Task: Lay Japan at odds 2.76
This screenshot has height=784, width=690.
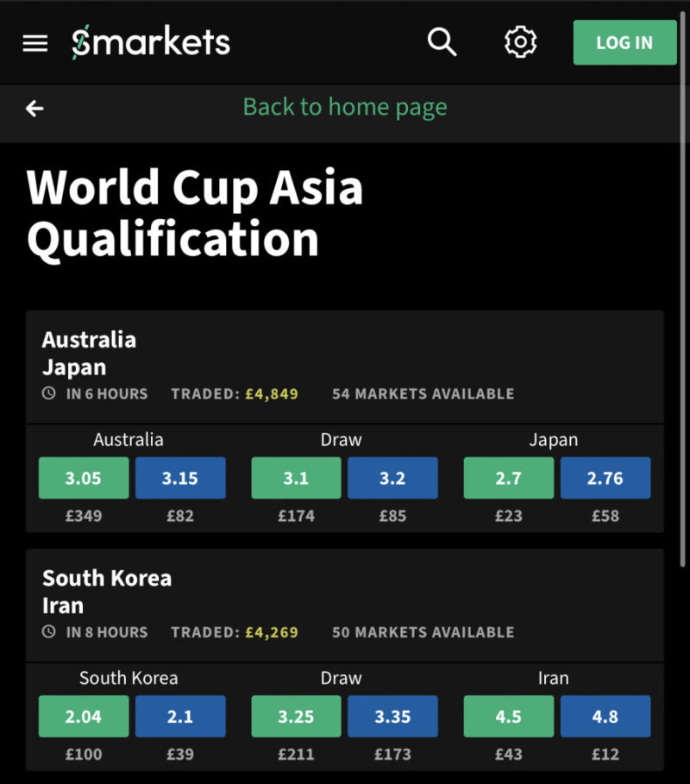Action: point(605,478)
